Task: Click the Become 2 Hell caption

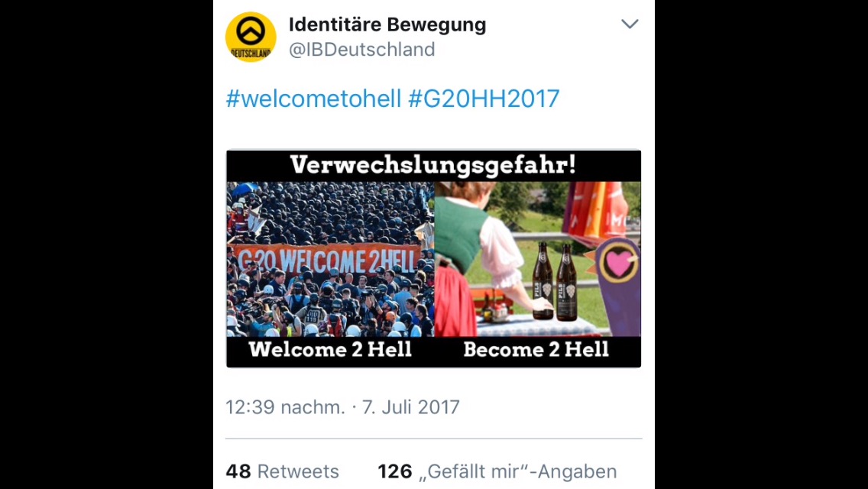Action: 536,349
